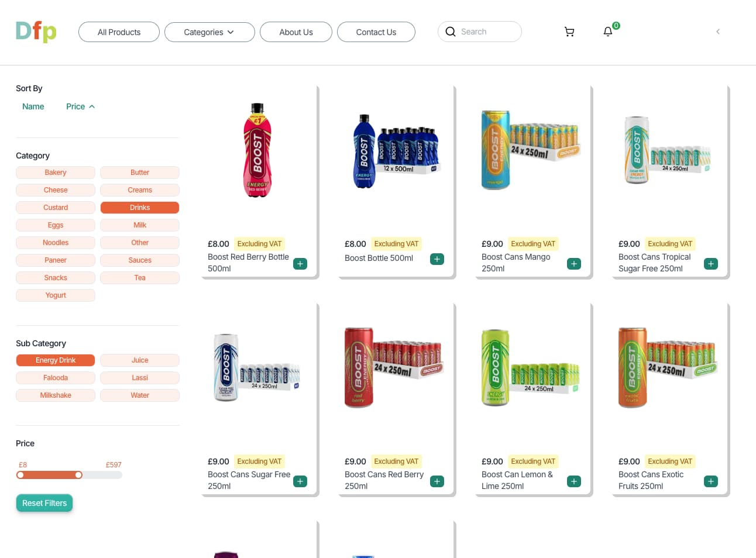756x558 pixels.
Task: Click the price slider minimum handle
Action: (x=20, y=475)
